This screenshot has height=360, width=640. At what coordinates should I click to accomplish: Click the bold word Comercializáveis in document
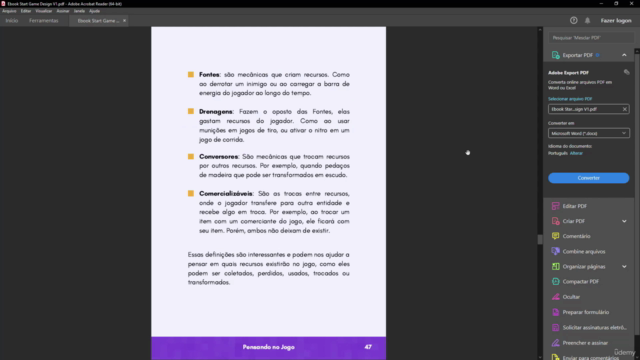click(x=226, y=193)
